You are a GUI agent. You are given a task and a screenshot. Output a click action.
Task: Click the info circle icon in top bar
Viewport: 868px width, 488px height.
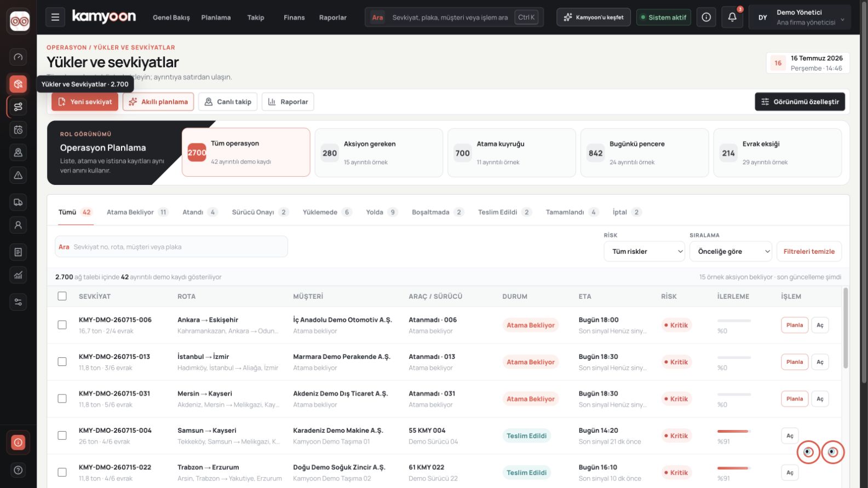[x=706, y=18]
